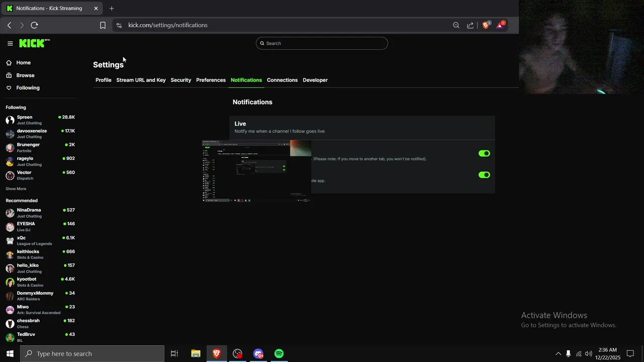Screen dimensions: 644x362
Task: Expand following list with Show More
Action: point(16,189)
